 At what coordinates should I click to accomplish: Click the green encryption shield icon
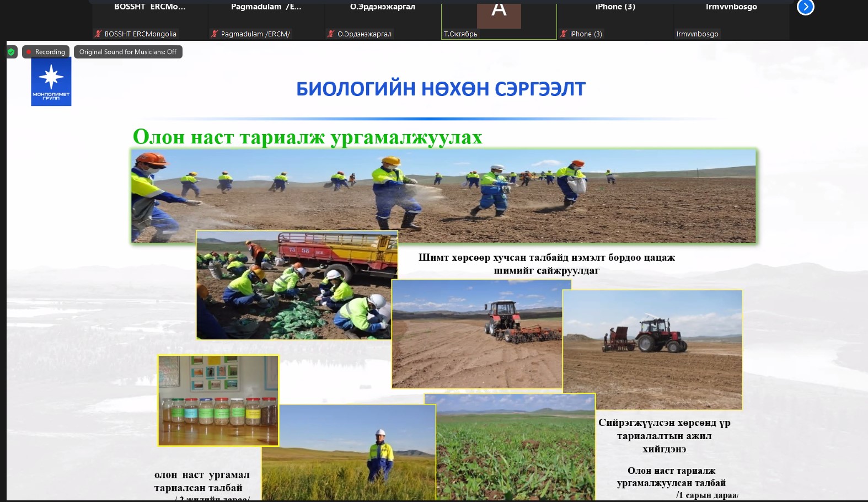click(11, 52)
